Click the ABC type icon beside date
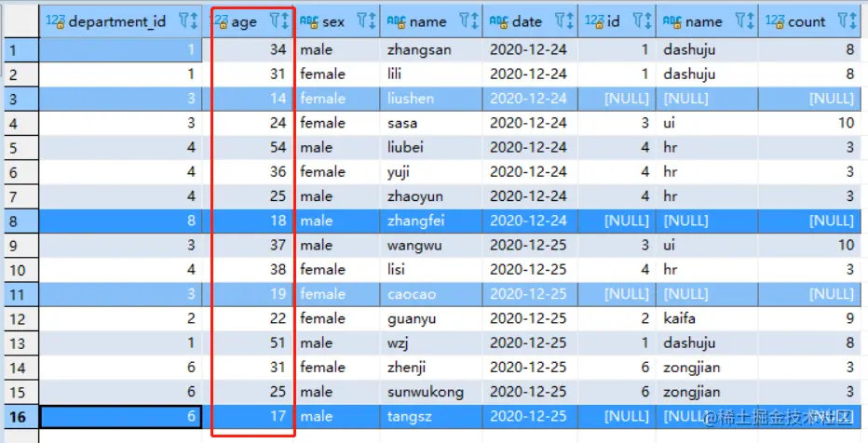 tap(499, 21)
